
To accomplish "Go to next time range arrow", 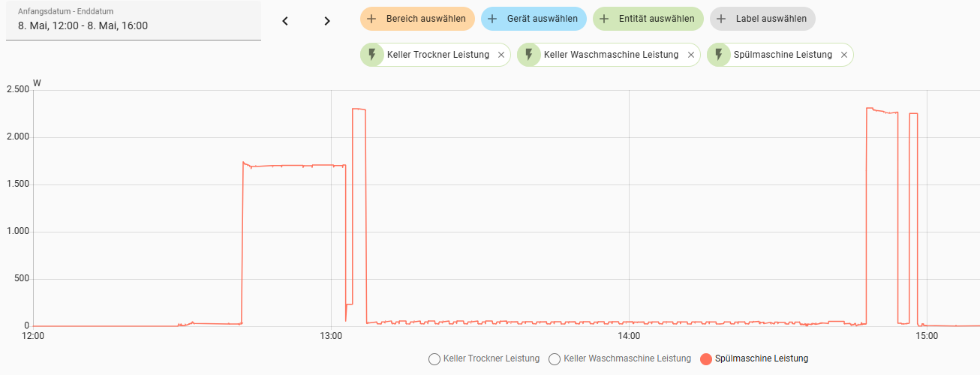I will pyautogui.click(x=327, y=21).
